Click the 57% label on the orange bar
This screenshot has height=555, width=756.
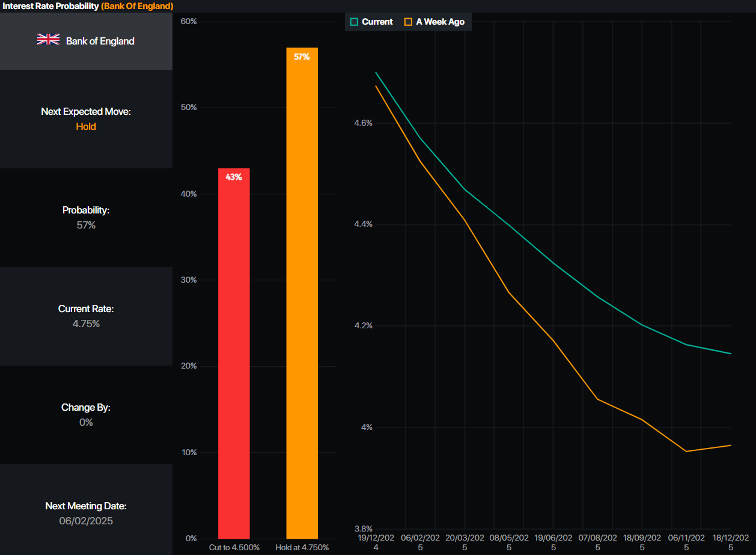[x=302, y=57]
